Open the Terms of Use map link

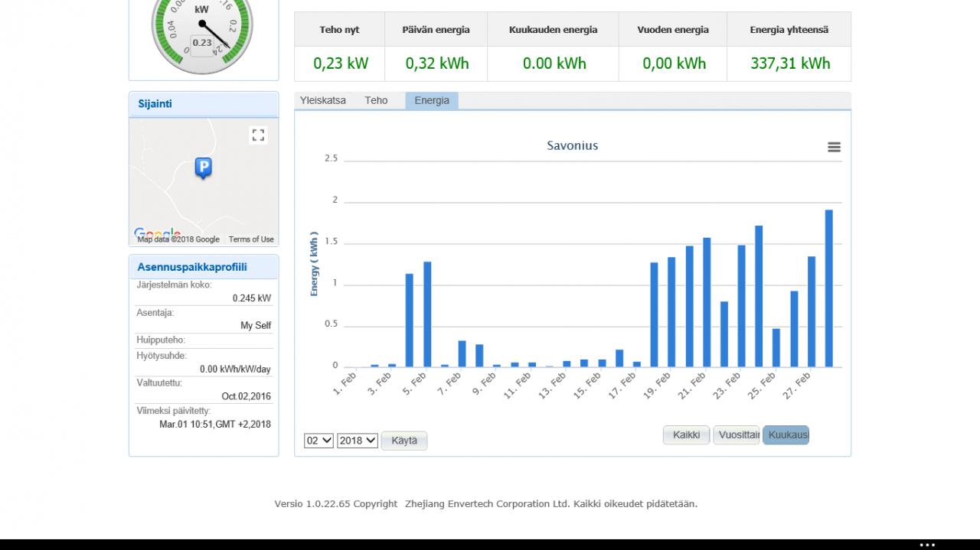[251, 239]
